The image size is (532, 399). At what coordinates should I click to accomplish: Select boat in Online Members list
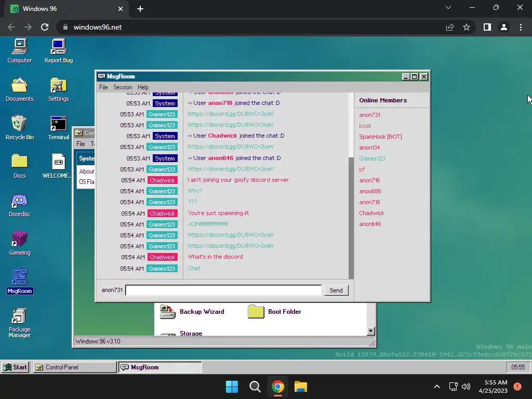click(x=365, y=126)
